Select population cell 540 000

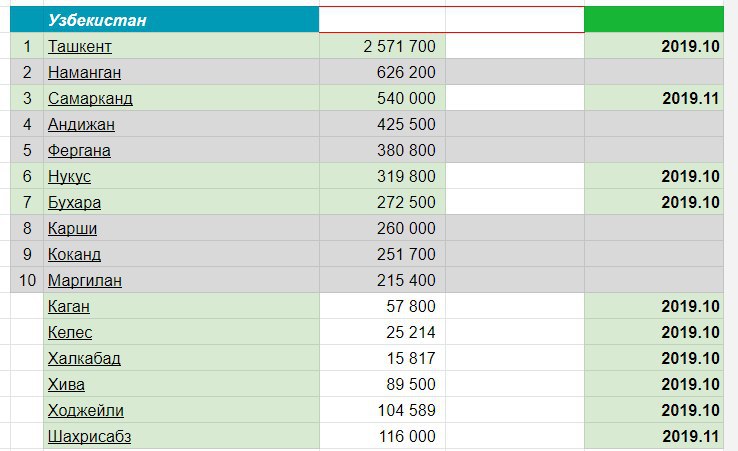coord(382,98)
